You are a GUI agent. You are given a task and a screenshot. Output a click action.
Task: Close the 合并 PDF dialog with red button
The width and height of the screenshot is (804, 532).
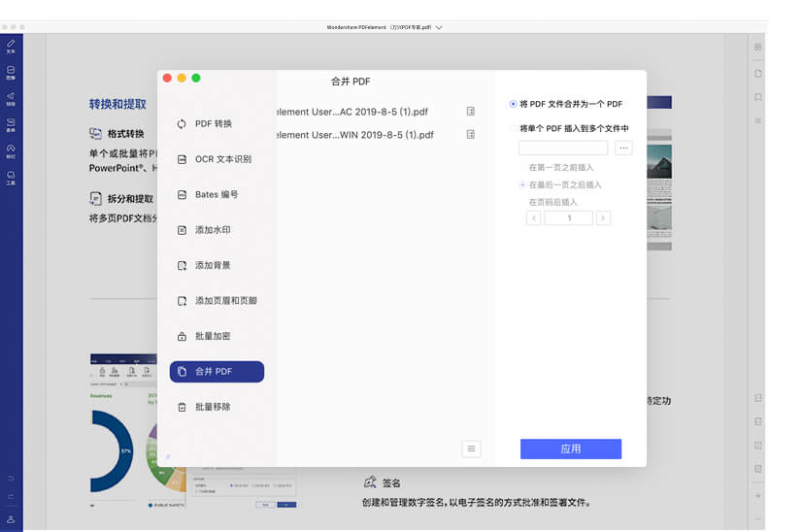pyautogui.click(x=167, y=78)
